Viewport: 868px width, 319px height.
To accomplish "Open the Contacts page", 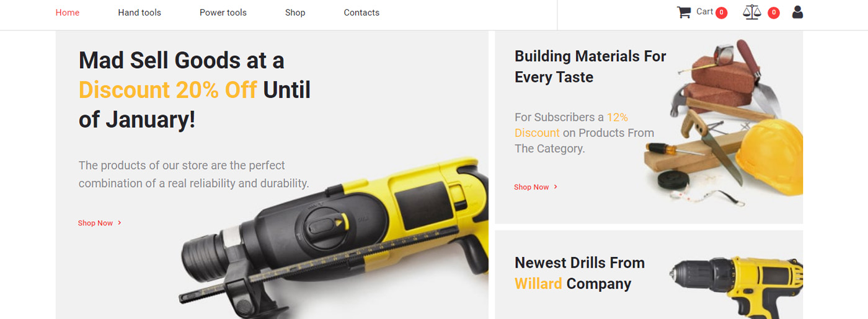I will coord(361,12).
